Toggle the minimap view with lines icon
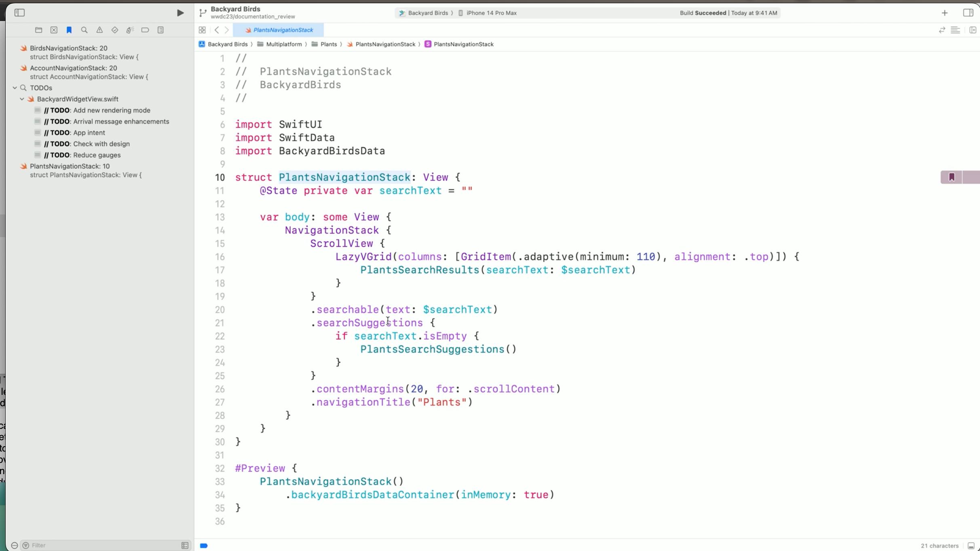 (956, 30)
